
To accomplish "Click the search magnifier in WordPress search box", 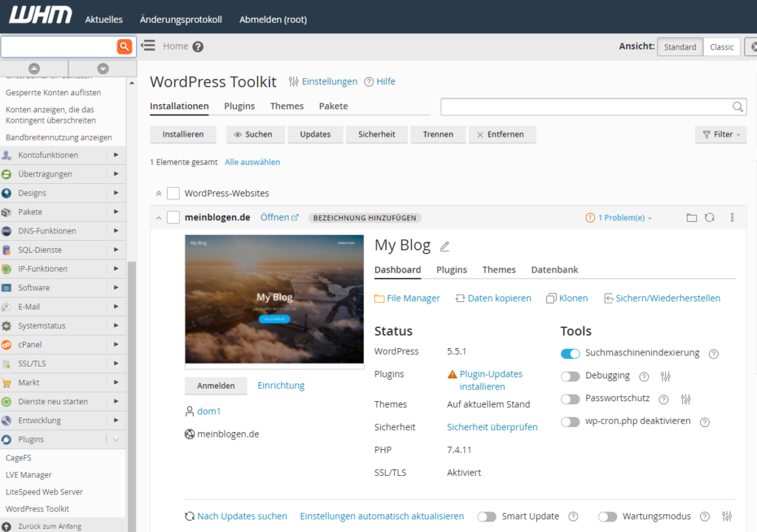I will tap(738, 106).
